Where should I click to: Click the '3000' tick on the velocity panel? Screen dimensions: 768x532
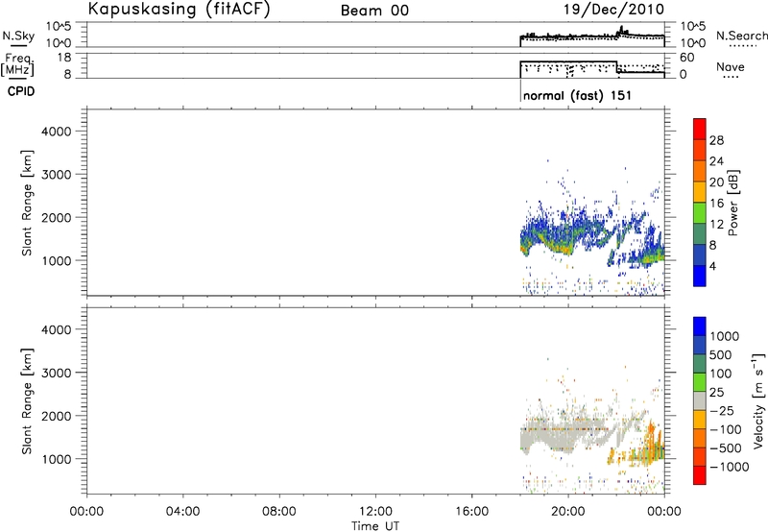(x=56, y=373)
